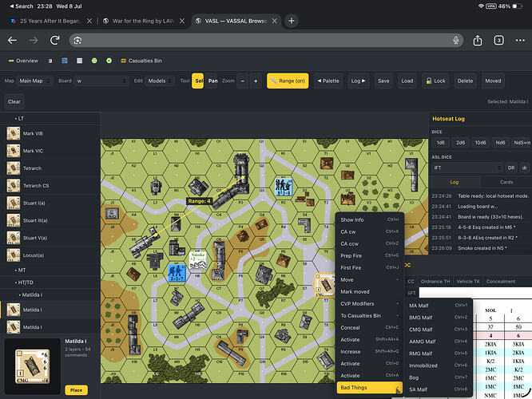Choose the Stuart V(a) counter
Screen dimensions: 532x399
tap(50, 238)
